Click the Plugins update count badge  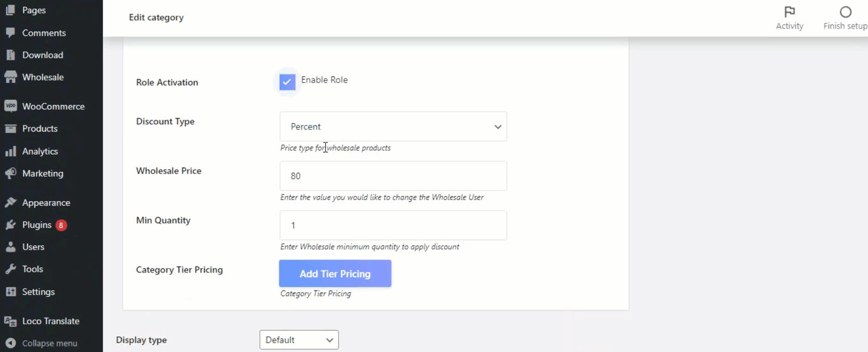[61, 225]
